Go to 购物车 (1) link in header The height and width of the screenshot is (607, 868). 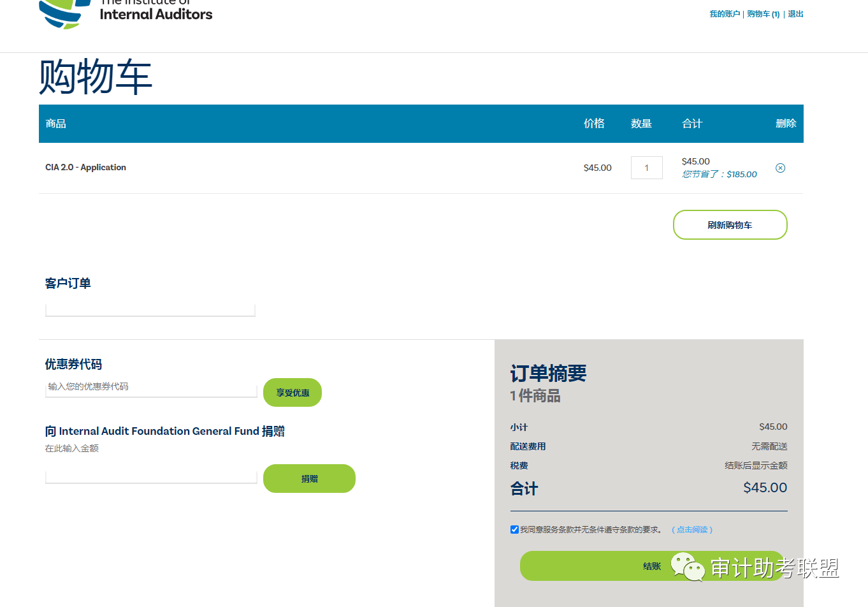coord(763,14)
